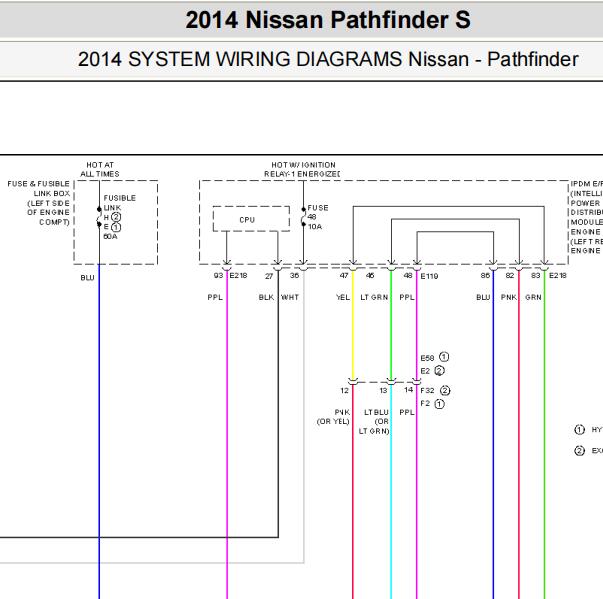The width and height of the screenshot is (603, 599).
Task: Click the 'PPL' wire label under pin 93
Action: (215, 298)
